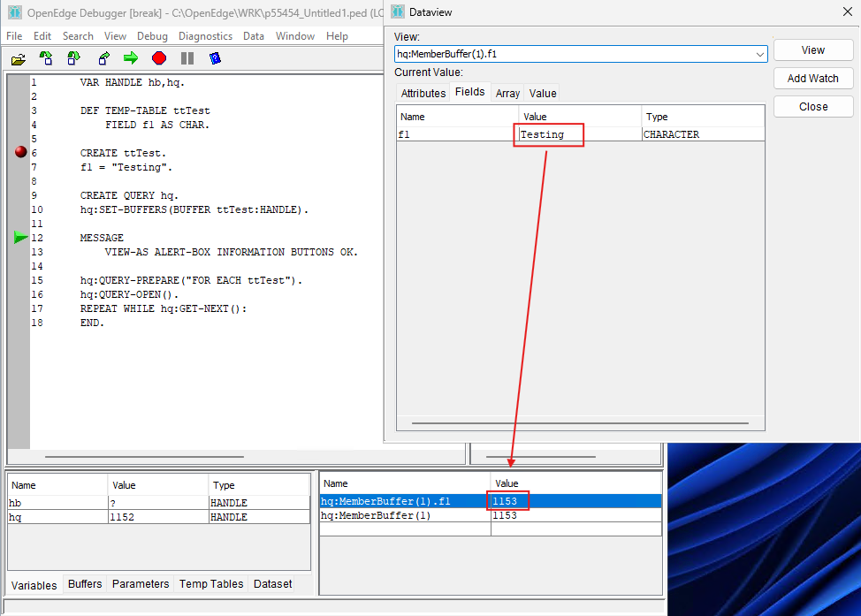The image size is (861, 616).
Task: Click the Type column header in Dataview fields
Action: click(x=703, y=117)
